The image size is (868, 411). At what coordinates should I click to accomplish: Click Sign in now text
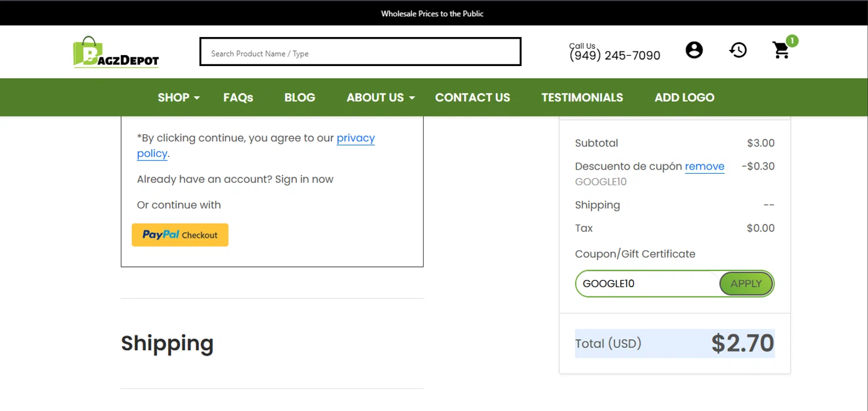[x=304, y=179]
